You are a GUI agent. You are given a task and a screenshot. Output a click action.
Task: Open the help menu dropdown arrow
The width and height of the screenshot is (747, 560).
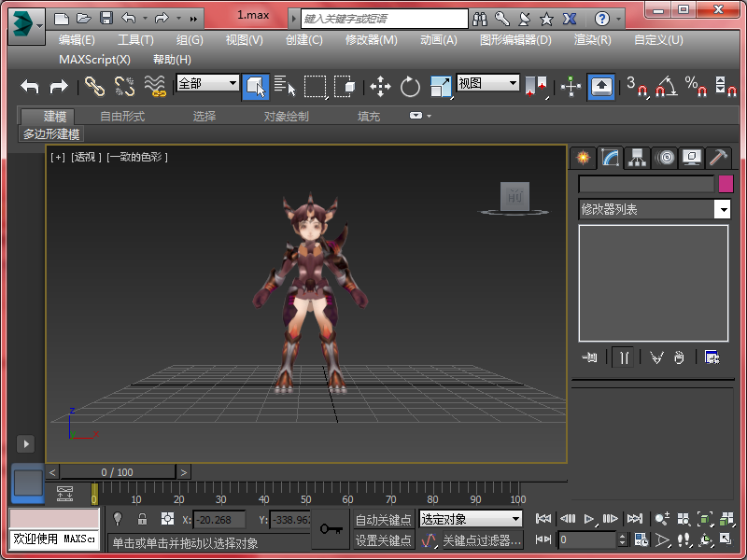click(x=618, y=19)
